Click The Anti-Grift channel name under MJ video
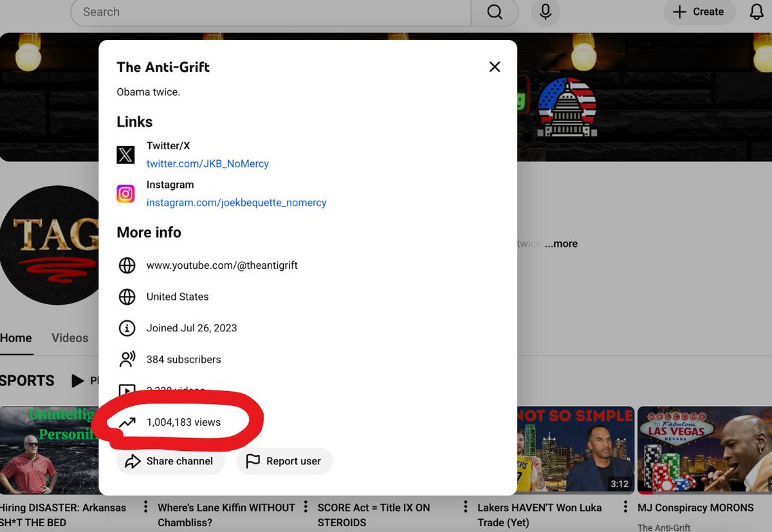Screen dimensions: 772x532 [664, 527]
